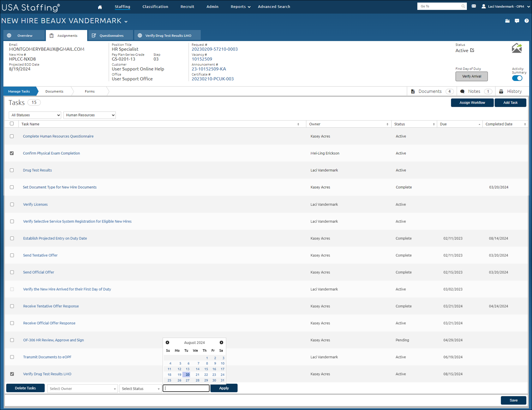532x410 pixels.
Task: Open the chat bubble icon near help
Action: [x=517, y=21]
